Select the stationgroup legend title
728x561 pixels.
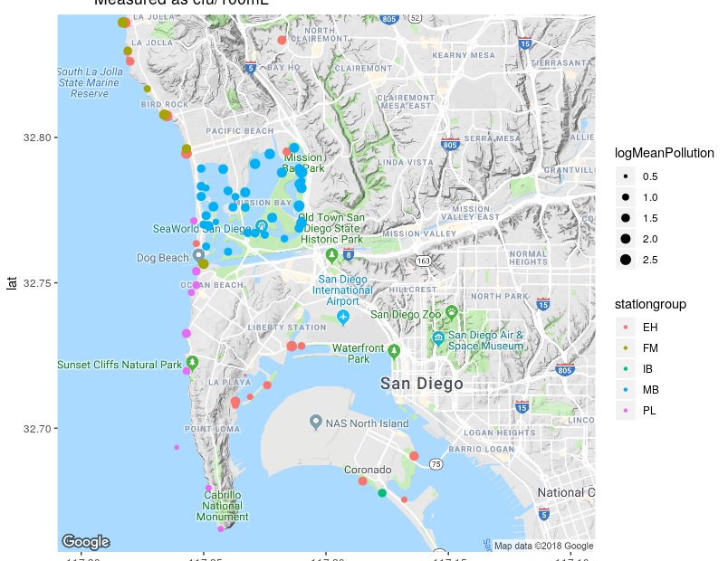[650, 304]
